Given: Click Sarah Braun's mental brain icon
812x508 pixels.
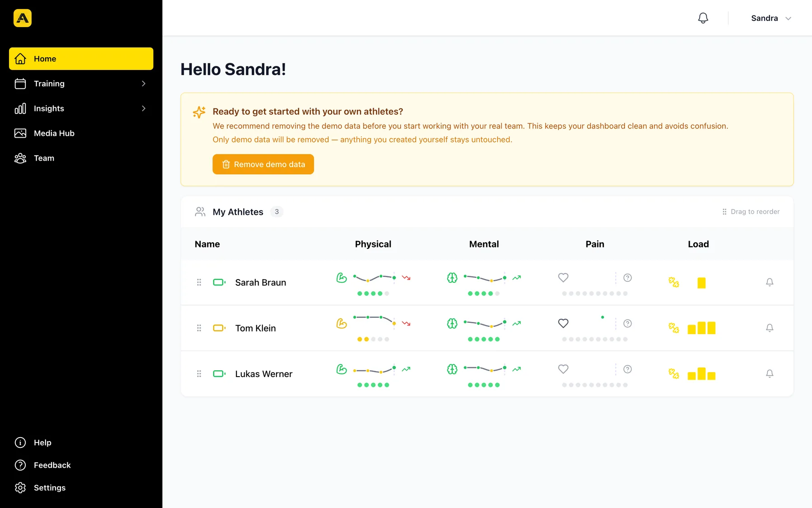Looking at the screenshot, I should click(x=452, y=278).
